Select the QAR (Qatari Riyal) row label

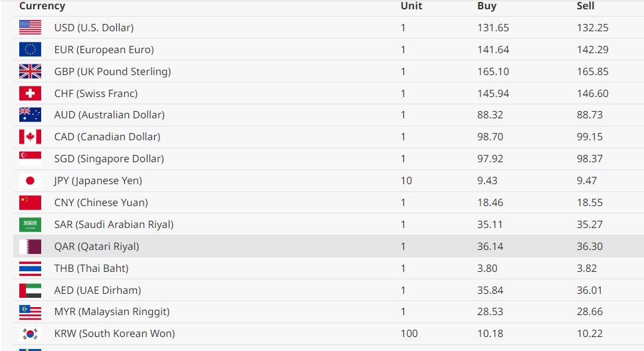coord(96,247)
